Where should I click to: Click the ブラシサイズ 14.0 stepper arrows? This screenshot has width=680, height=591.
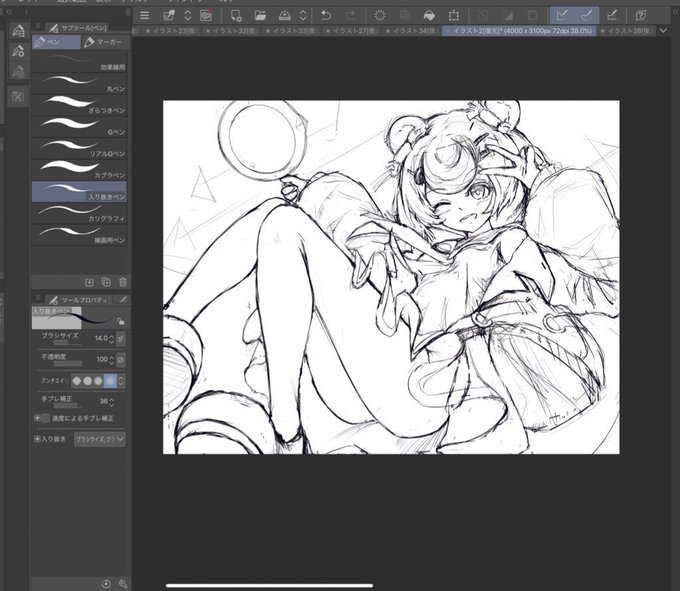click(x=111, y=338)
